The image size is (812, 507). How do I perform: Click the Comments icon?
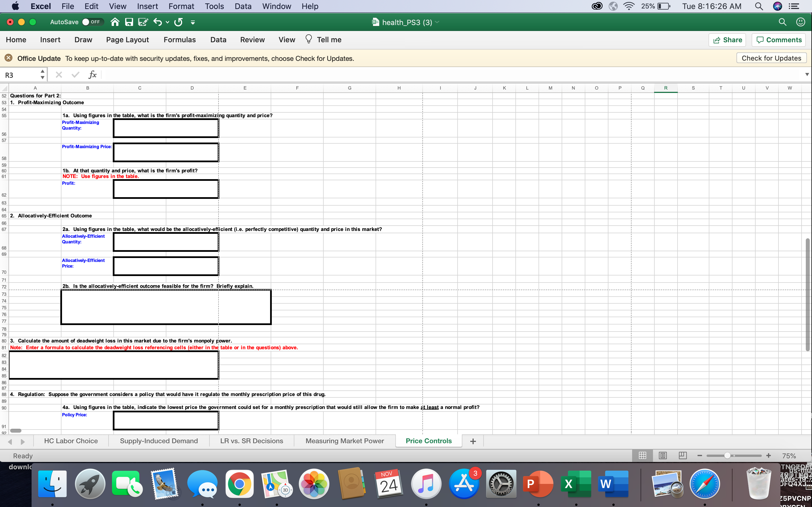[778, 39]
